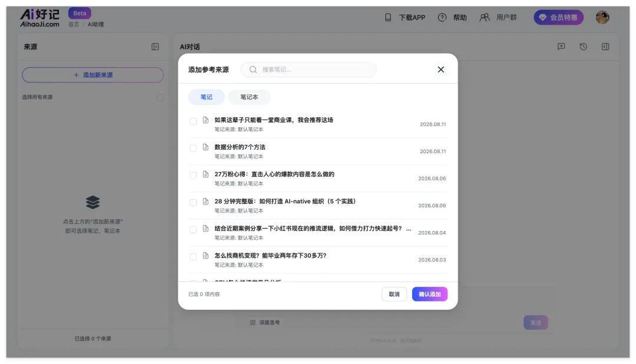The image size is (636, 364).
Task: Click the 用户群 people icon
Action: point(484,18)
